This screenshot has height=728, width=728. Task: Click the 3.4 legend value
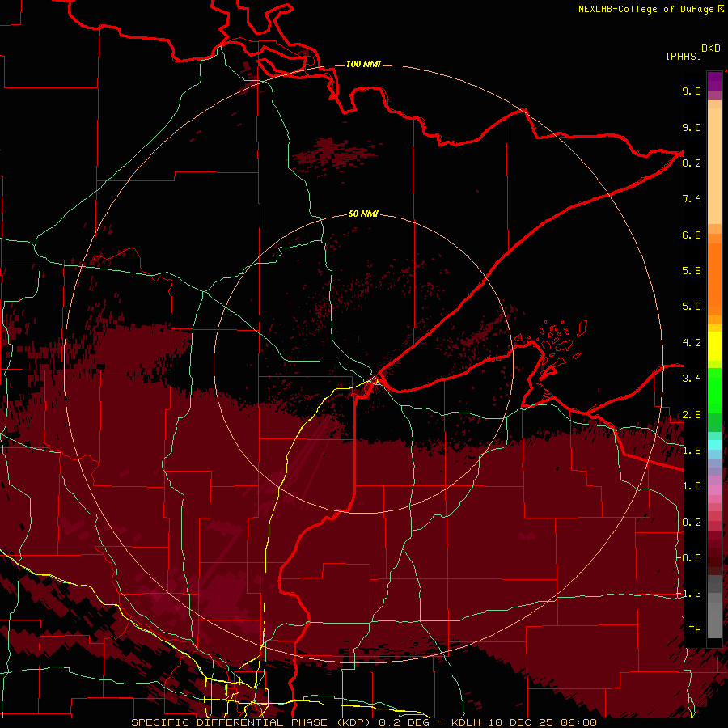pos(692,379)
